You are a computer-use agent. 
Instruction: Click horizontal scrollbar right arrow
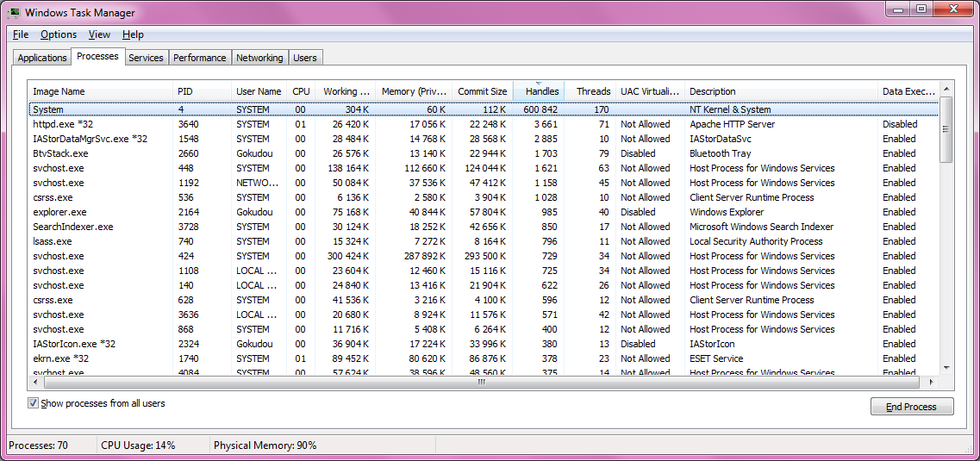(931, 382)
